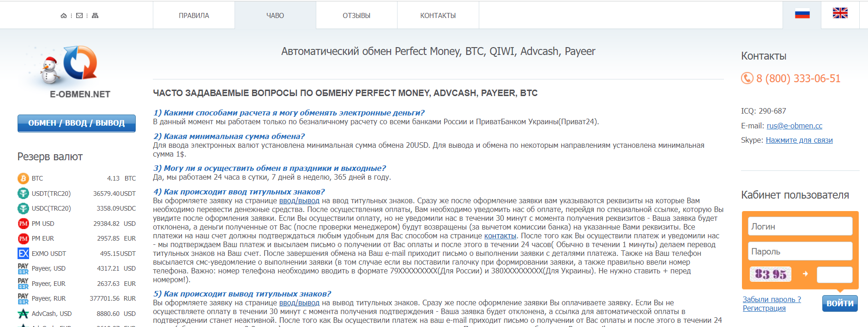Click the USDT(TRC20) tether icon
This screenshot has width=868, height=327.
[x=23, y=194]
